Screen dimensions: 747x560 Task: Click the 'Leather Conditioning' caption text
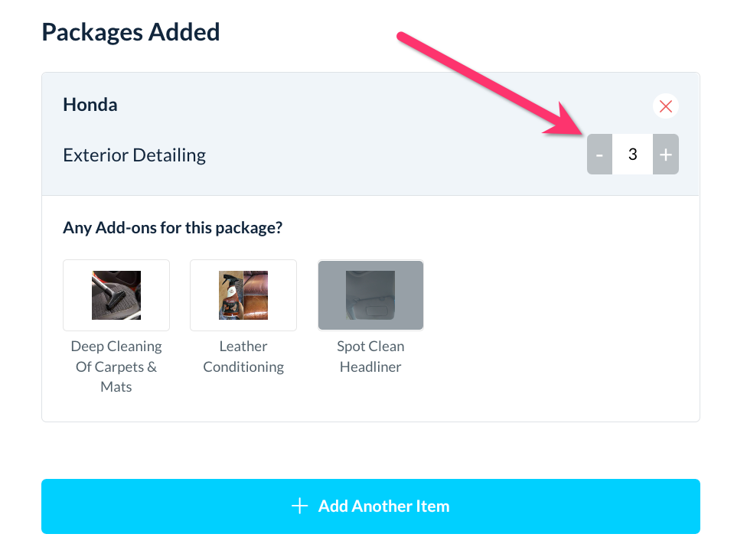pos(243,357)
